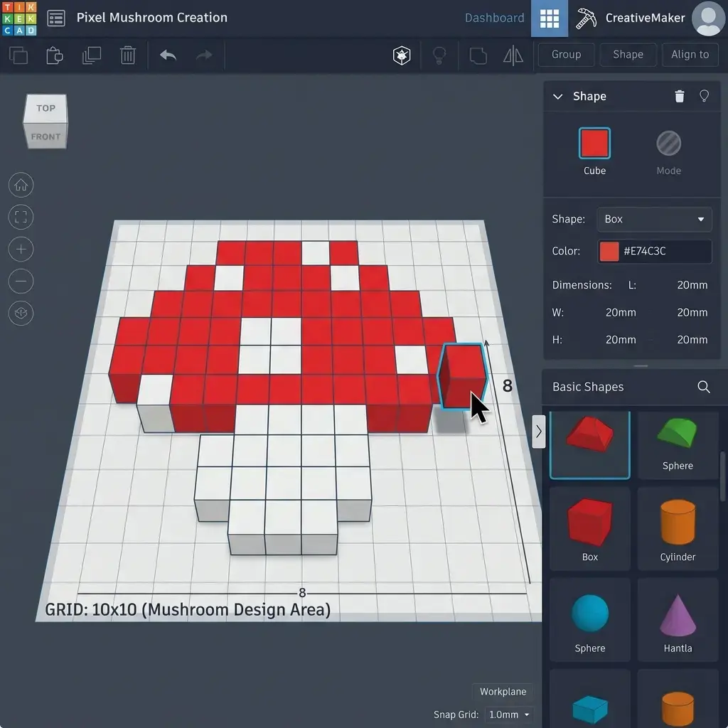
Task: Click the FRONT face of the view cube
Action: (x=45, y=136)
